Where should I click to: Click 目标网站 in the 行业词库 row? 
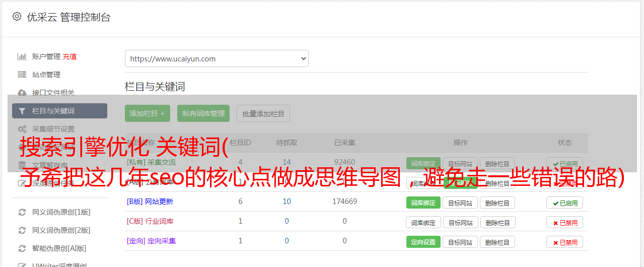pyautogui.click(x=460, y=222)
